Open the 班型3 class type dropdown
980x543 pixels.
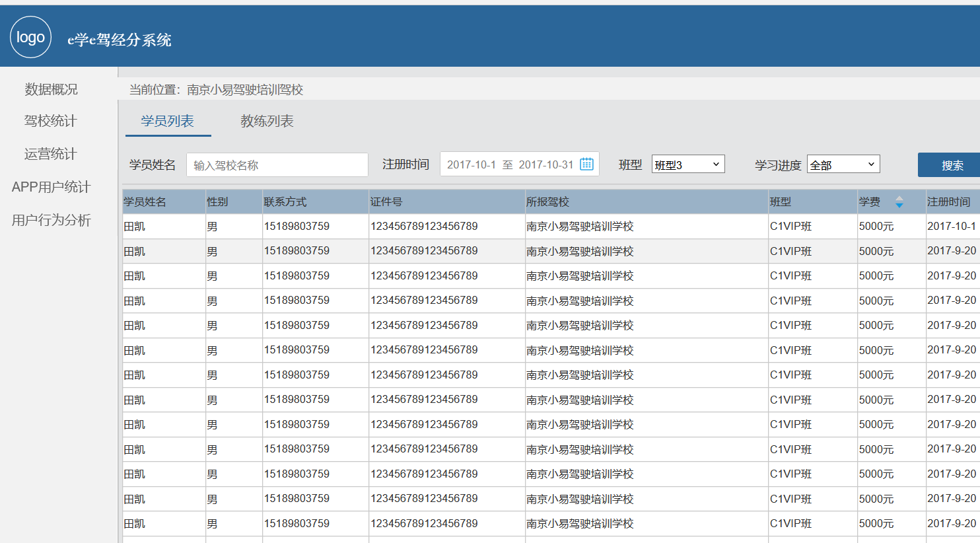(688, 164)
